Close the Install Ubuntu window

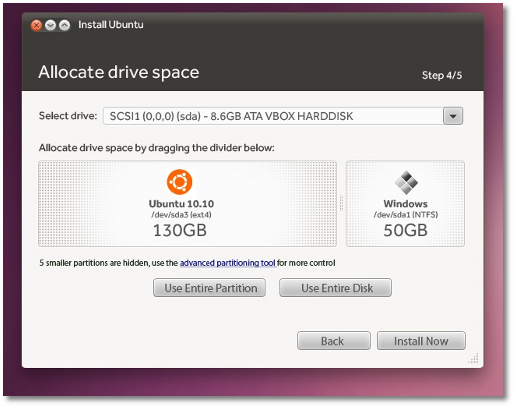click(x=36, y=25)
